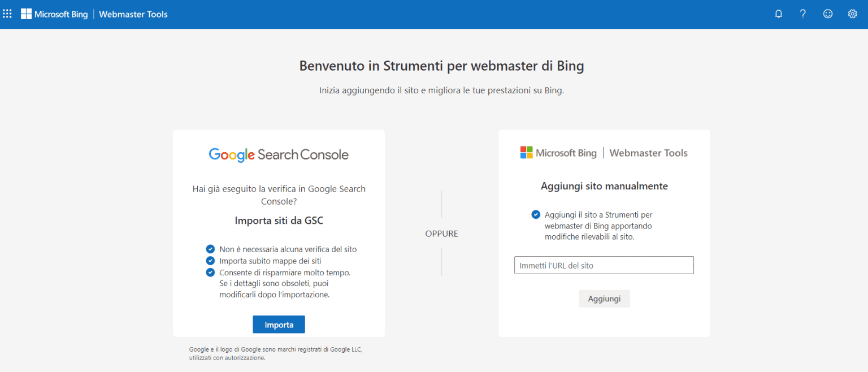Select the 'Importa siti da GSC' heading
The height and width of the screenshot is (372, 868).
click(279, 220)
